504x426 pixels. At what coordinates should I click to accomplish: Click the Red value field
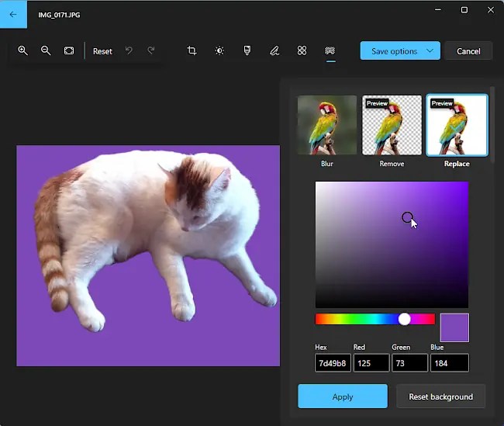point(371,363)
